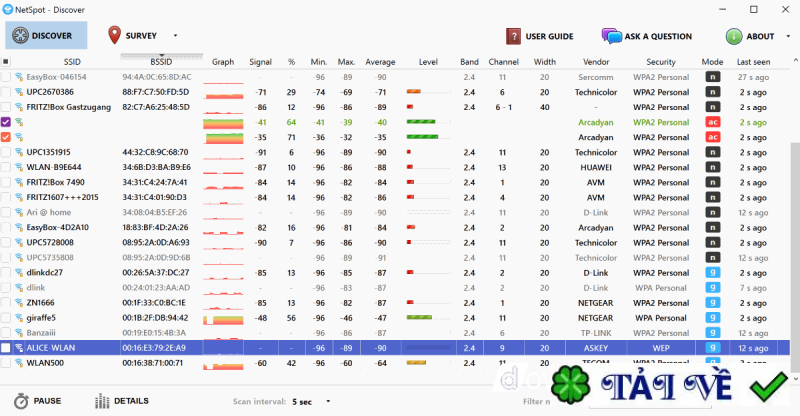Image resolution: width=800 pixels, height=416 pixels.
Task: Check the giraffe5 network checkbox
Action: point(6,318)
